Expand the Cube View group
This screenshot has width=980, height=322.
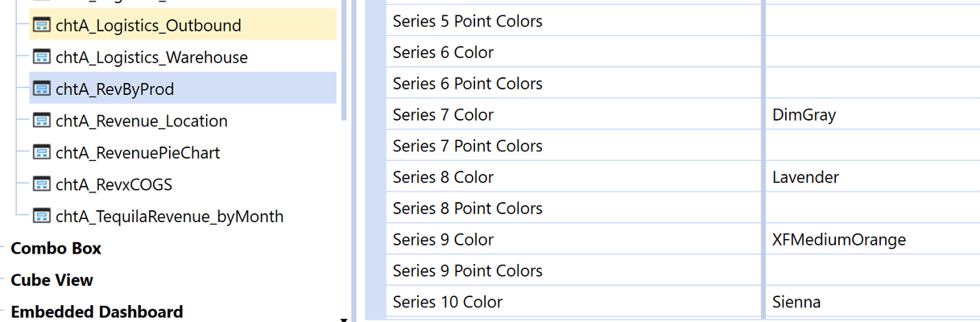[x=52, y=280]
